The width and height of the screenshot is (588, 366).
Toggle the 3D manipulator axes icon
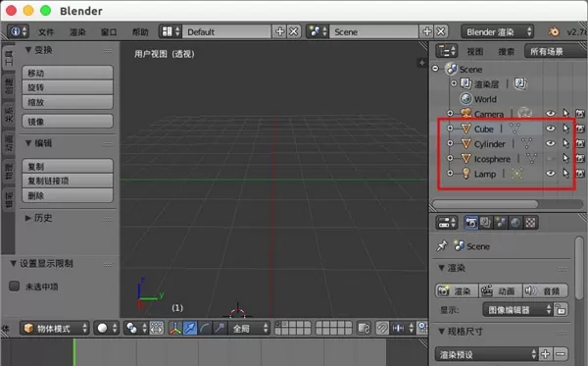175,328
